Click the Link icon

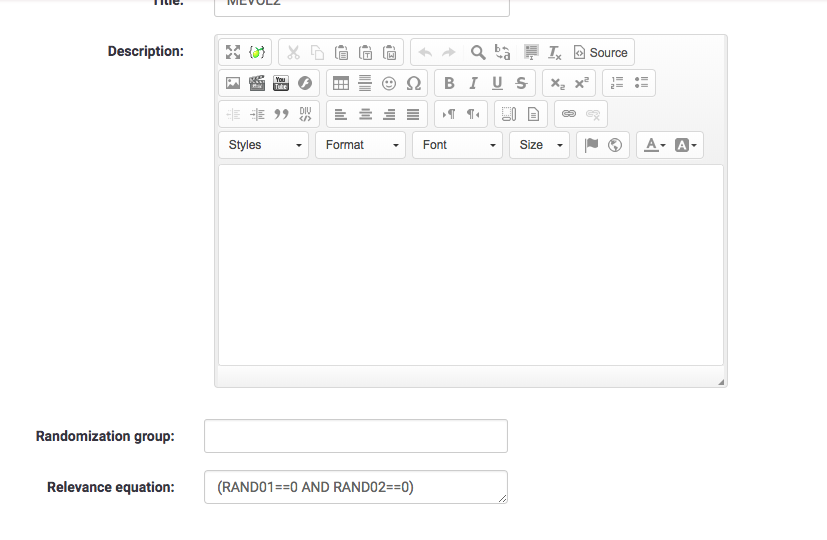tap(569, 114)
